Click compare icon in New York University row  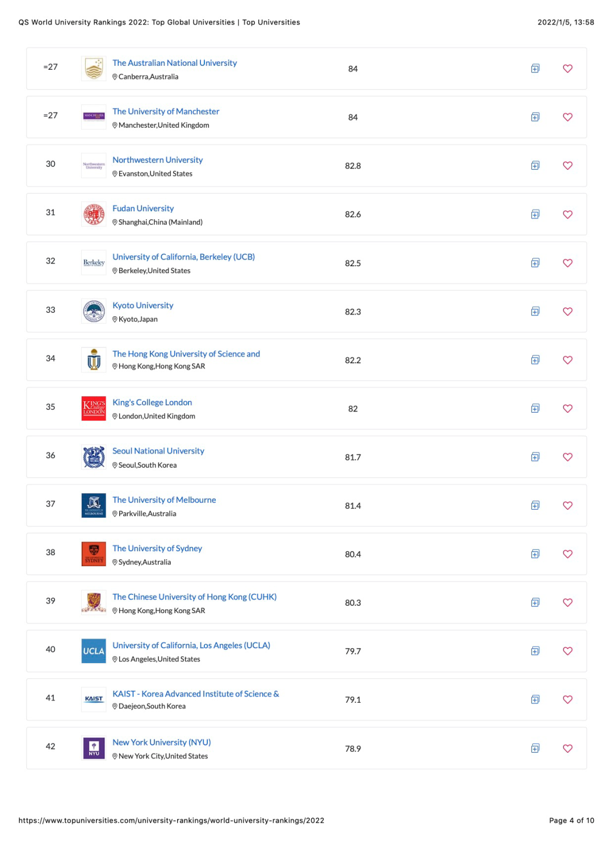pyautogui.click(x=535, y=748)
